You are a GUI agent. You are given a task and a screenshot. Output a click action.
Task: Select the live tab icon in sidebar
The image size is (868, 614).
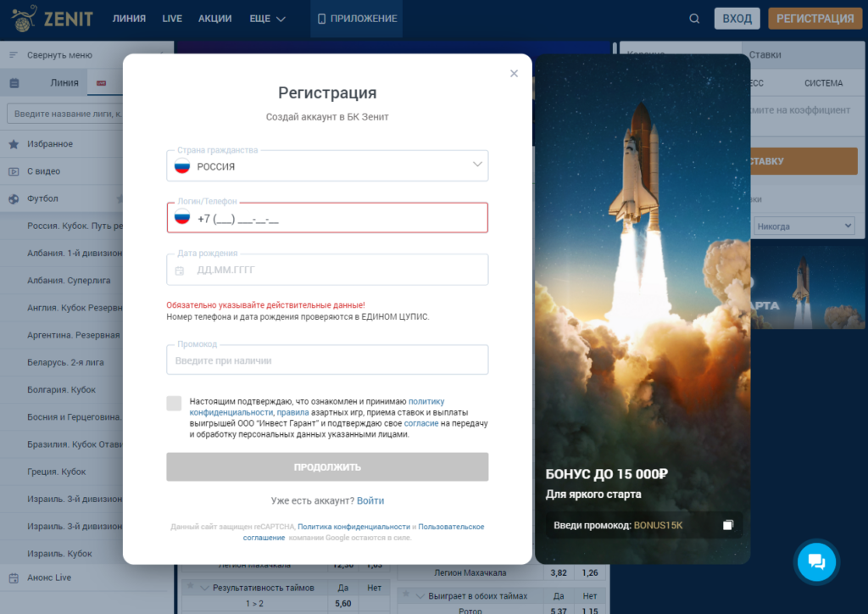coord(102,83)
